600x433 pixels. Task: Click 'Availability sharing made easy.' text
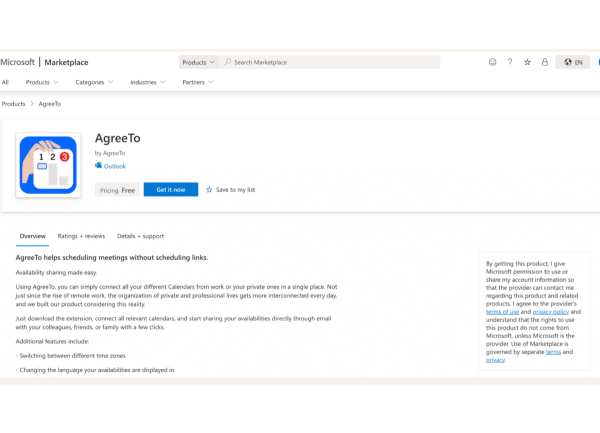[56, 272]
